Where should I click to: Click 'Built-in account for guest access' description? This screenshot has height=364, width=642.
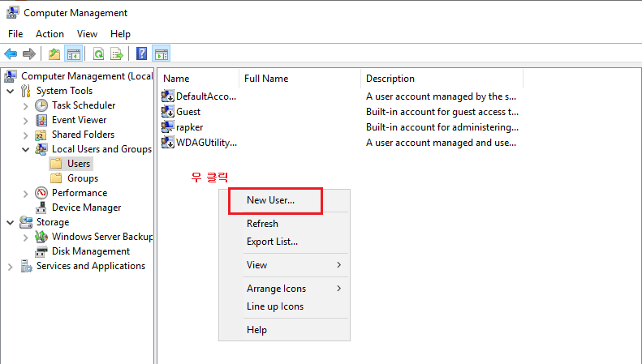click(442, 112)
